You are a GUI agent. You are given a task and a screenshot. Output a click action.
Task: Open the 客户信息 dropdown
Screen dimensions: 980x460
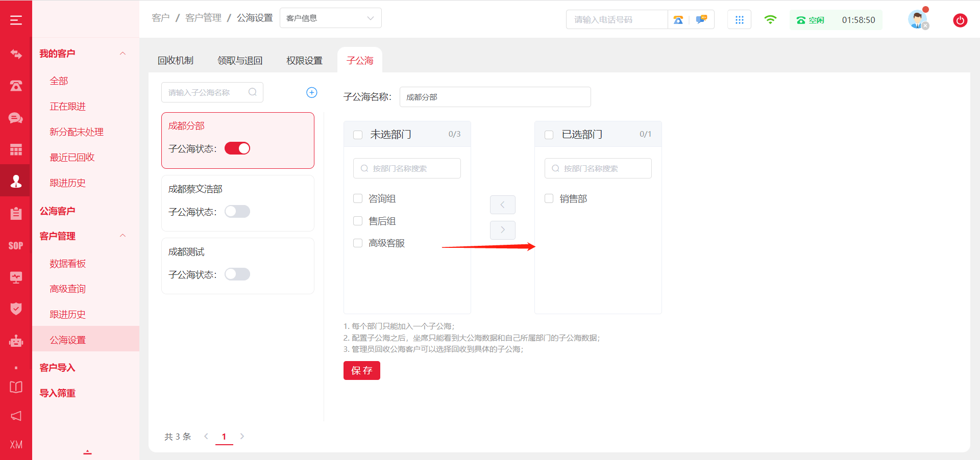(x=330, y=18)
